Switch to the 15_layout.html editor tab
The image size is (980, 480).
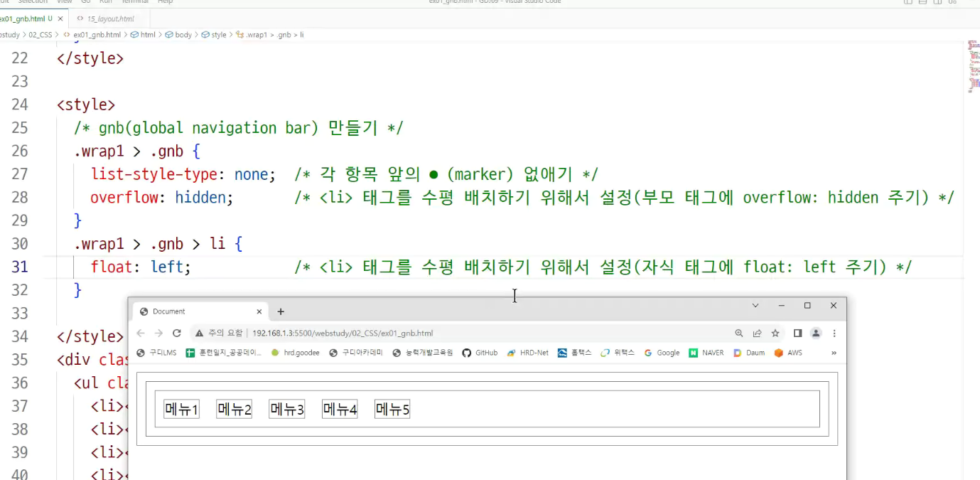click(111, 18)
